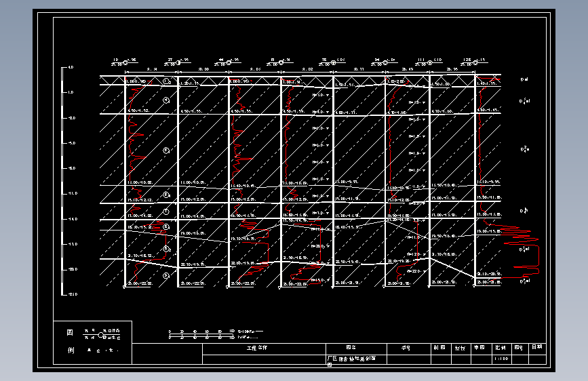The width and height of the screenshot is (588, 381).
Task: Click the 1:100 scale value in title block
Action: [x=501, y=359]
